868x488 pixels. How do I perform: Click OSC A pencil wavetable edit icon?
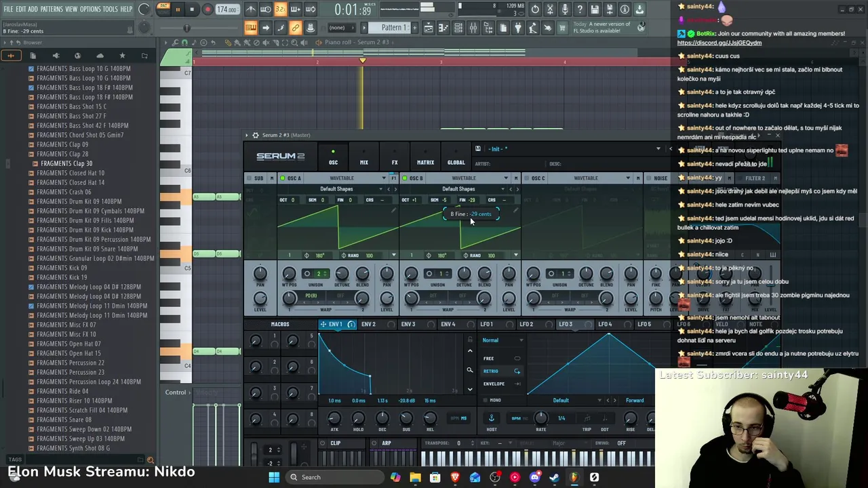(x=393, y=210)
